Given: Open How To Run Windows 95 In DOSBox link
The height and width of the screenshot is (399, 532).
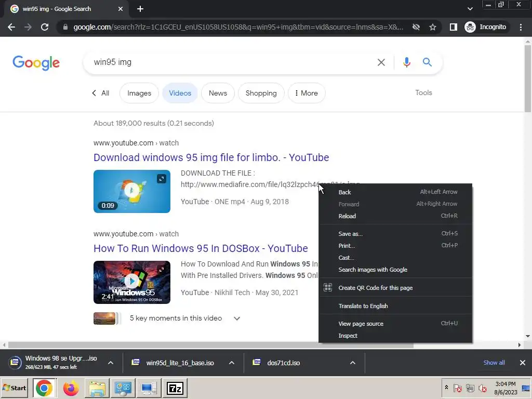Looking at the screenshot, I should (x=201, y=248).
